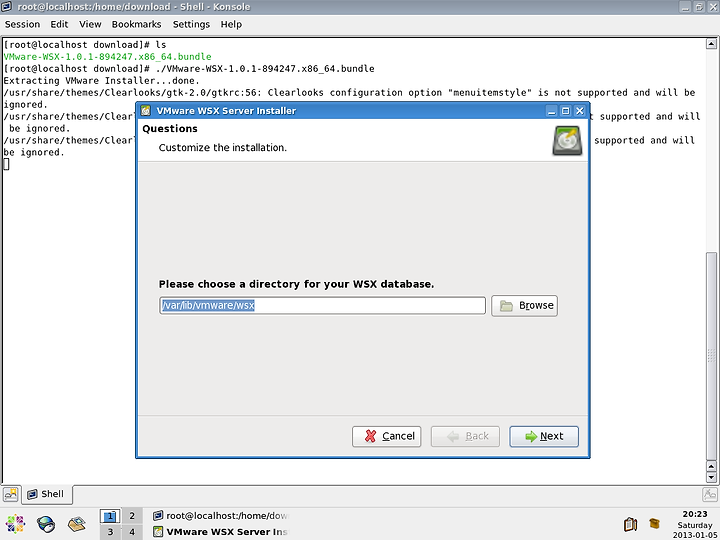Viewport: 720px width, 540px height.
Task: Click the "Extracting VMware Installer...done." line
Action: click(x=101, y=81)
